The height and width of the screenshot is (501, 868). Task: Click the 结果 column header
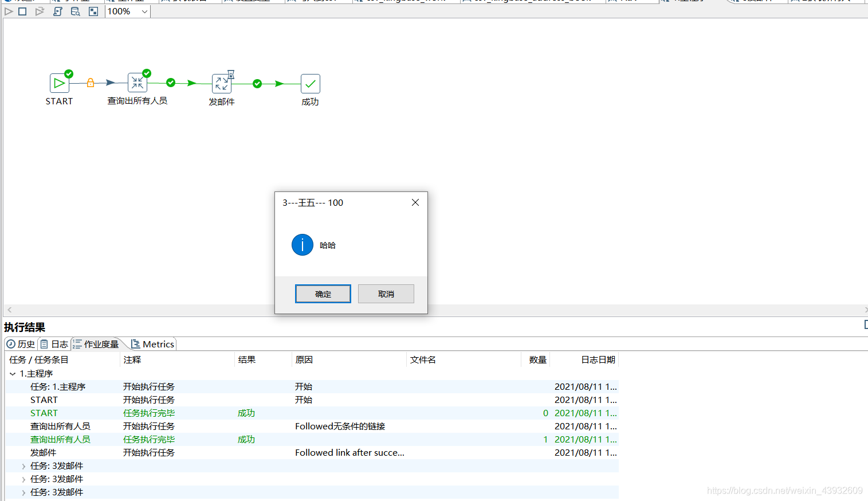[264, 359]
